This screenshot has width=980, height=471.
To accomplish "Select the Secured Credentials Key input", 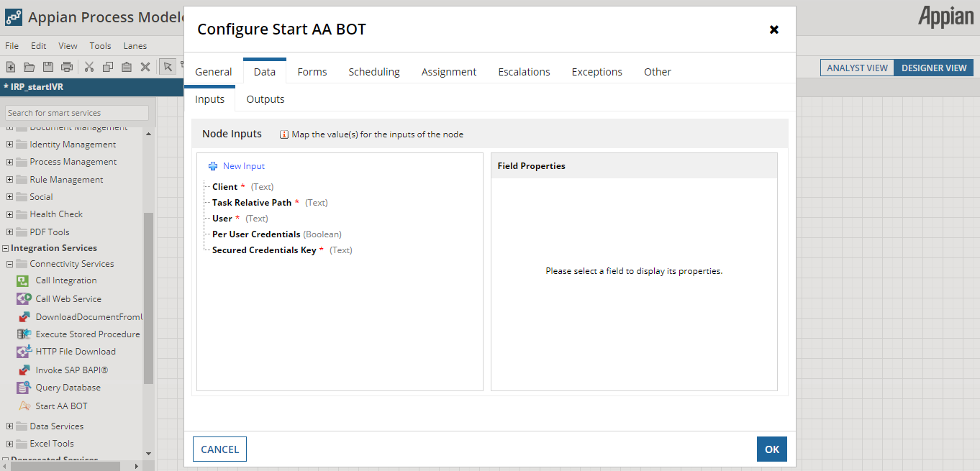I will coord(264,250).
